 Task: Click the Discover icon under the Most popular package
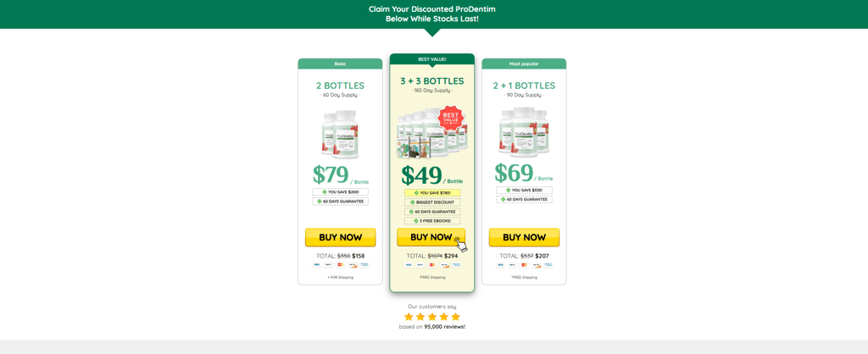536,264
